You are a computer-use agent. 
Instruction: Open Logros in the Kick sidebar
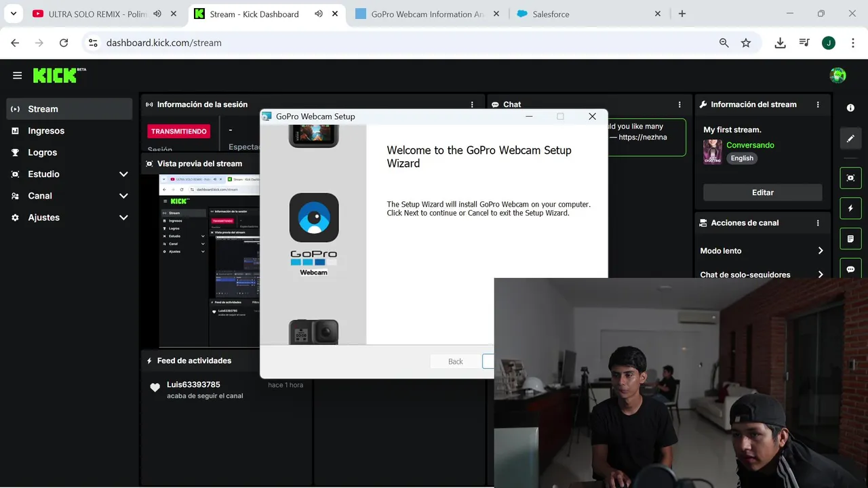pos(69,152)
